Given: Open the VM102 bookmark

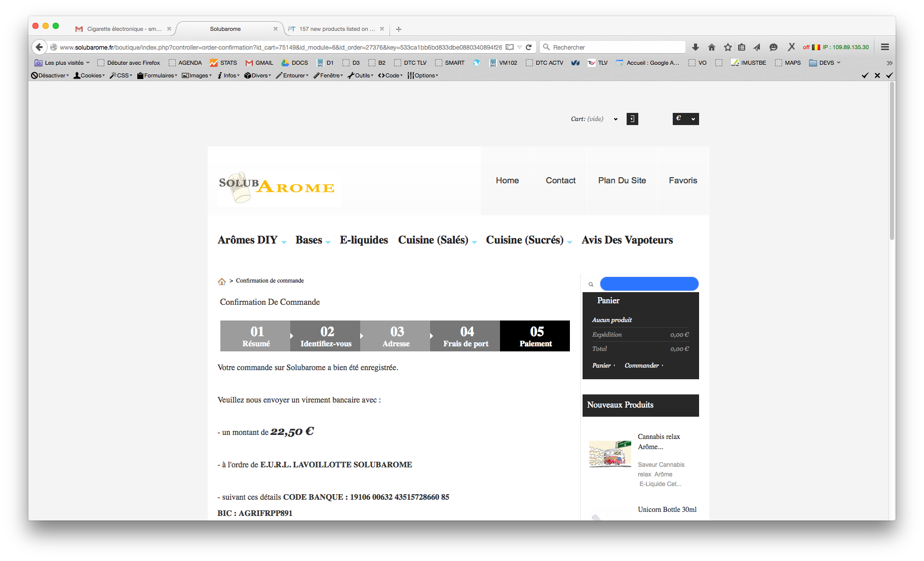Looking at the screenshot, I should pyautogui.click(x=504, y=63).
